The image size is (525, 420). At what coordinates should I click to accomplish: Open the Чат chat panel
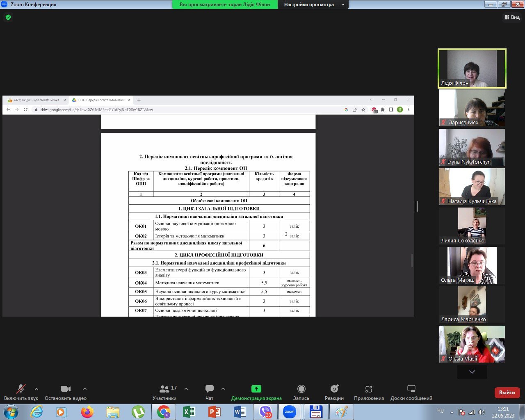(209, 392)
